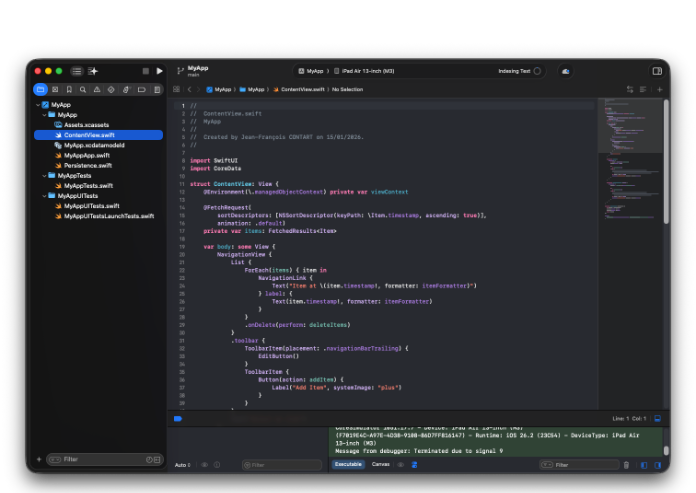Open the Report navigator
This screenshot has width=696, height=493.
[157, 90]
